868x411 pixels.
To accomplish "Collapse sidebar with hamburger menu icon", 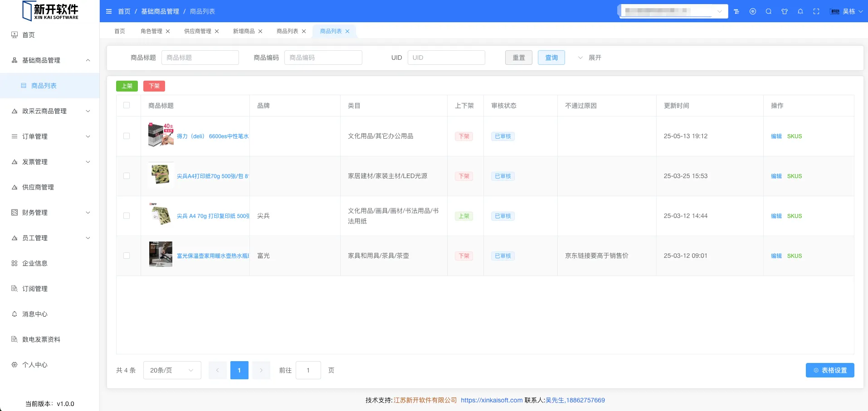I will point(109,11).
